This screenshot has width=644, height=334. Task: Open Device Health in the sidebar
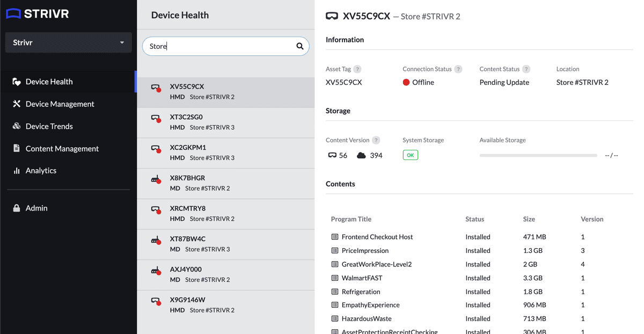tap(68, 82)
